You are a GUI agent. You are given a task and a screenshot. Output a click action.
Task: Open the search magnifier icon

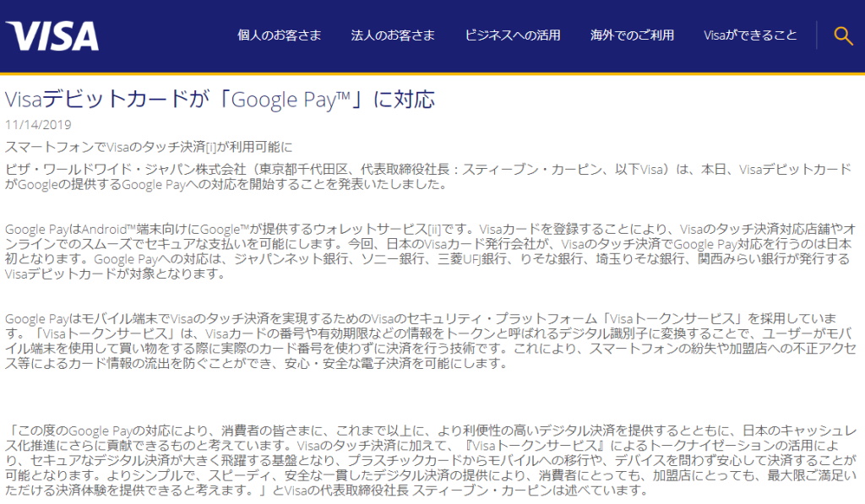pos(843,35)
